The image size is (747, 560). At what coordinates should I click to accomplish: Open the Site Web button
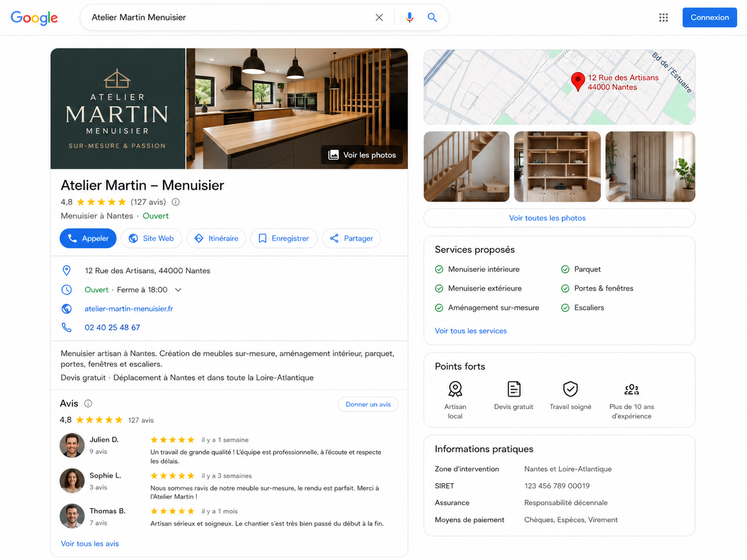[152, 238]
